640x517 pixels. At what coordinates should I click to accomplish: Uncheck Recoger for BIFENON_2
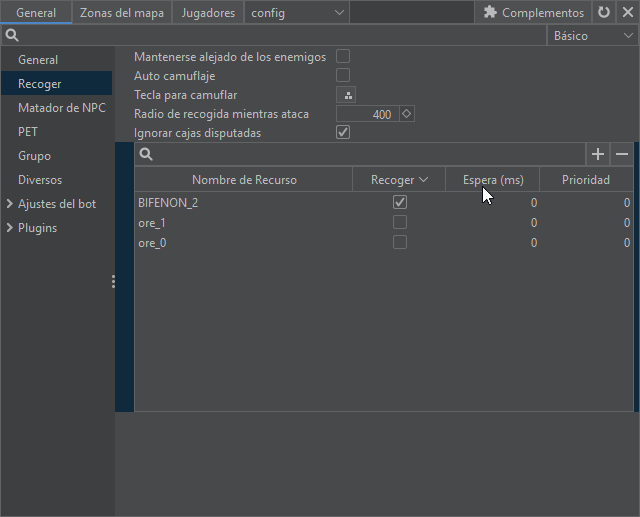(400, 202)
